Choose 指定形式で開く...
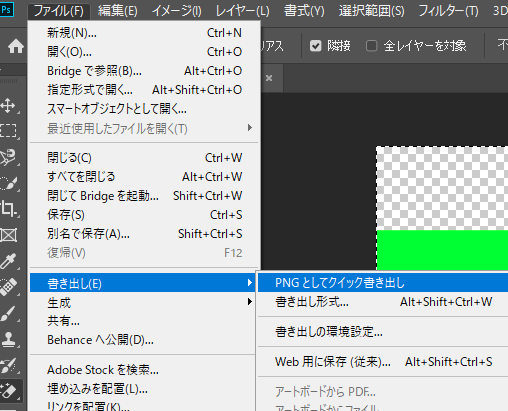Image resolution: width=508 pixels, height=411 pixels. 144,90
